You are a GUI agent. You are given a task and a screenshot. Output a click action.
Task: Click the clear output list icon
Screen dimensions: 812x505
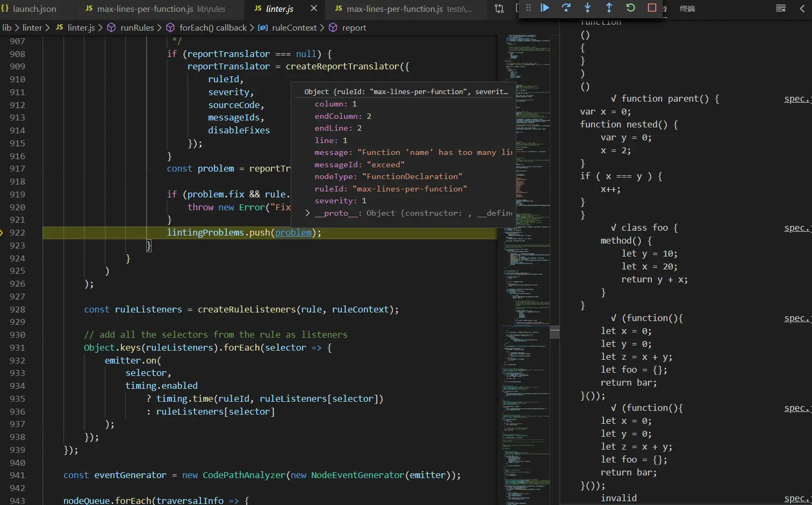(781, 9)
